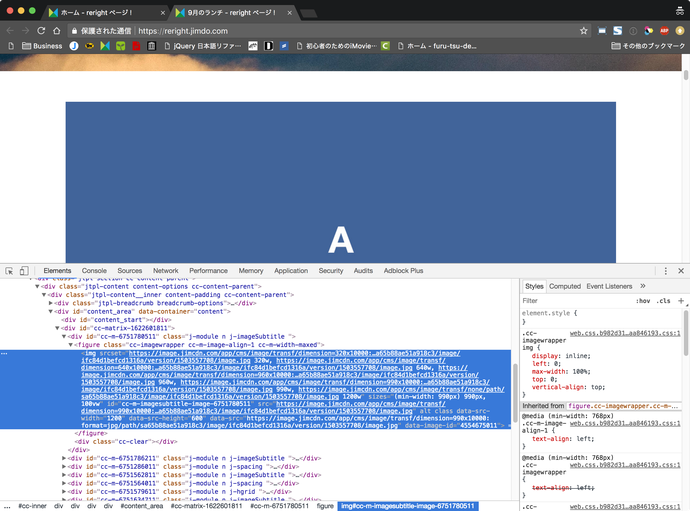Expand the cc-m-6751579611 j-hgrid div node
The image size is (690, 511).
(x=64, y=492)
